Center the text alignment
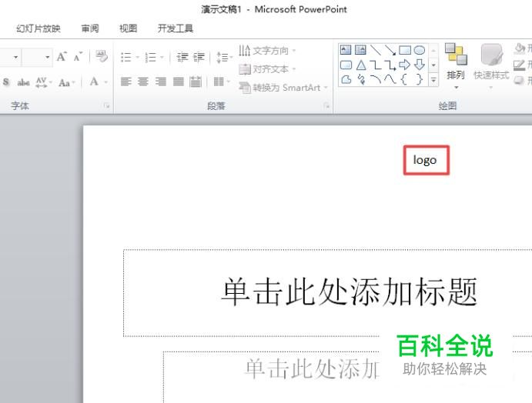This screenshot has width=532, height=403. pyautogui.click(x=143, y=82)
